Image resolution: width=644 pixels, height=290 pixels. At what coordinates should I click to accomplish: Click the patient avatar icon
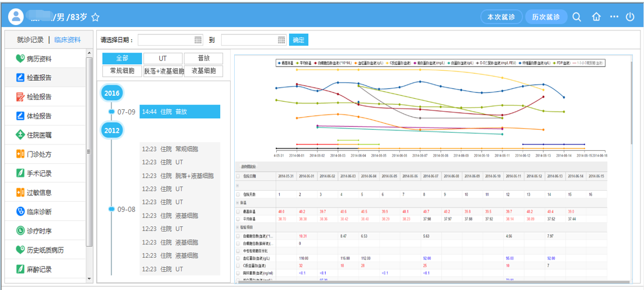coord(16,16)
